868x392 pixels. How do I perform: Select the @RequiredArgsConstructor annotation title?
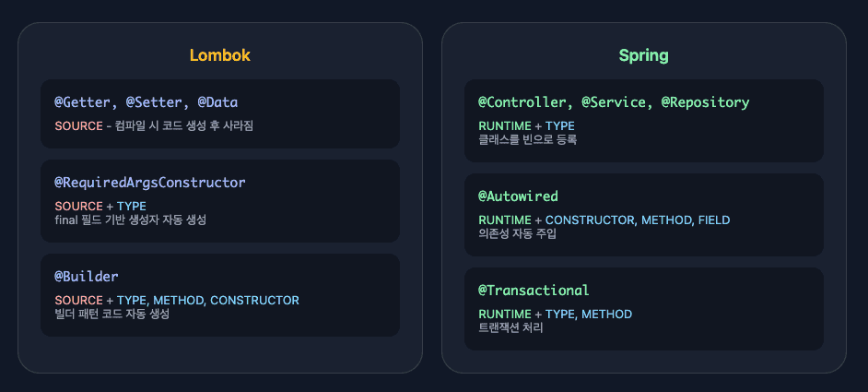click(150, 183)
